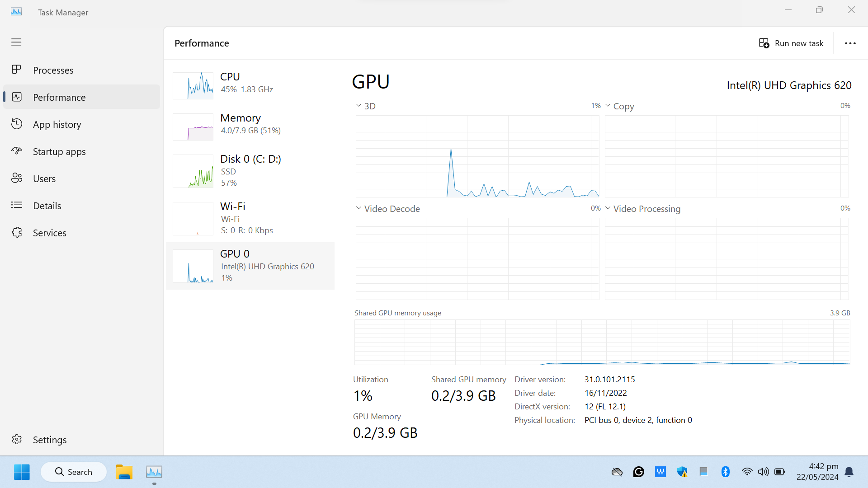
Task: Select the Wi-Fi performance entry
Action: pyautogui.click(x=250, y=219)
